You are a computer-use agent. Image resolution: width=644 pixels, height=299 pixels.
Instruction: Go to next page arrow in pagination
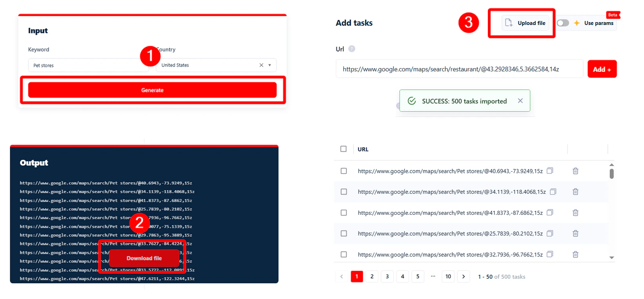point(464,276)
